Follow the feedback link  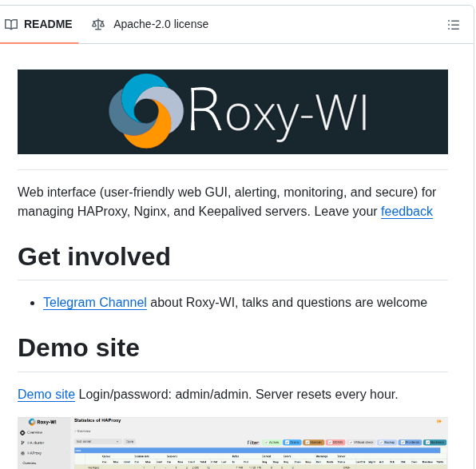[x=407, y=212]
